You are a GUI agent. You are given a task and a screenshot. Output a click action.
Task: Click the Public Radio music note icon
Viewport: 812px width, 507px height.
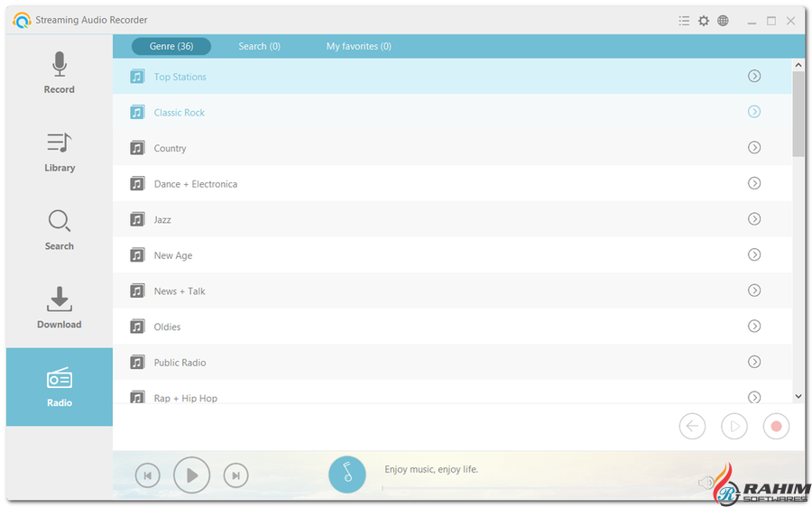[x=137, y=363]
